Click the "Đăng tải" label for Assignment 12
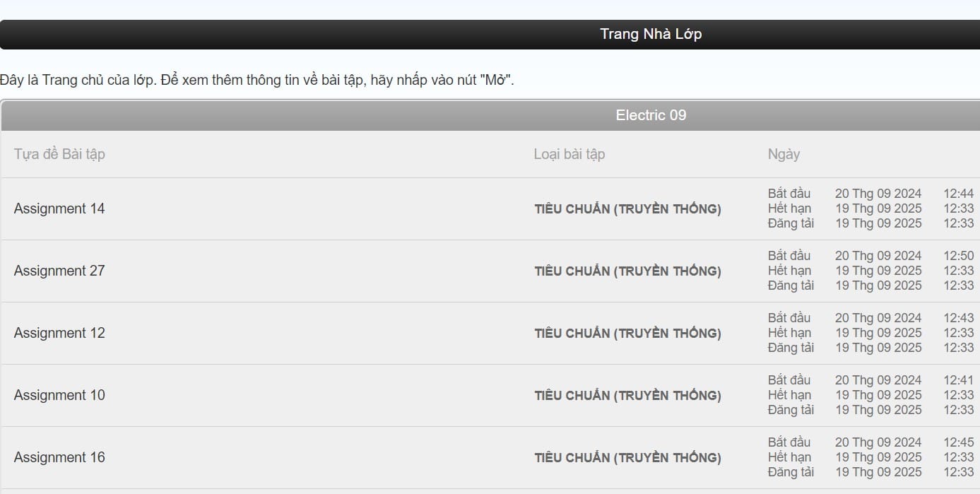The width and height of the screenshot is (980, 494). 791,348
